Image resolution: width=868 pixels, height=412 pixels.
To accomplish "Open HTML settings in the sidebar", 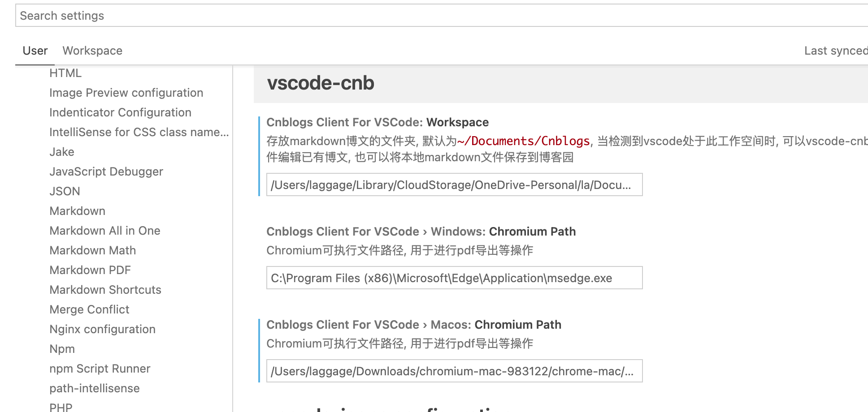I will click(x=65, y=73).
